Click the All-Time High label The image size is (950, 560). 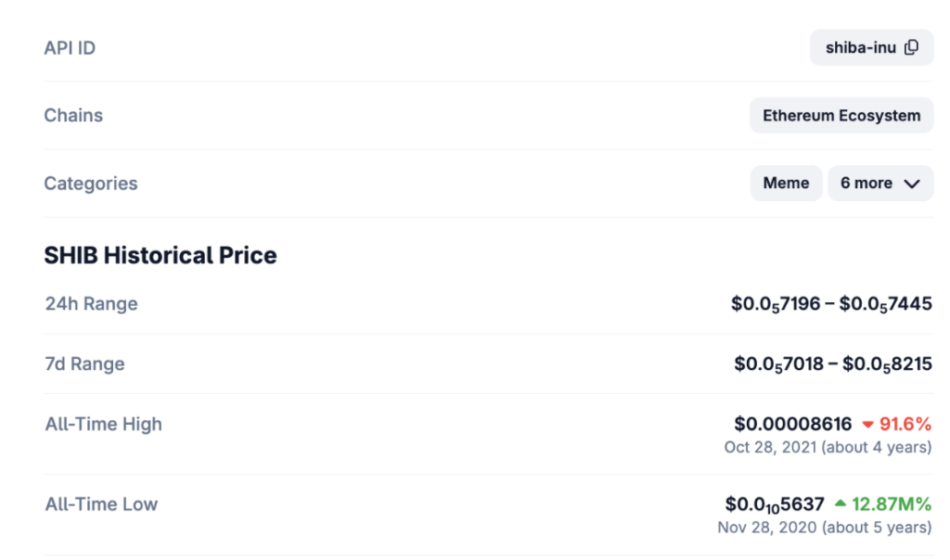[103, 424]
